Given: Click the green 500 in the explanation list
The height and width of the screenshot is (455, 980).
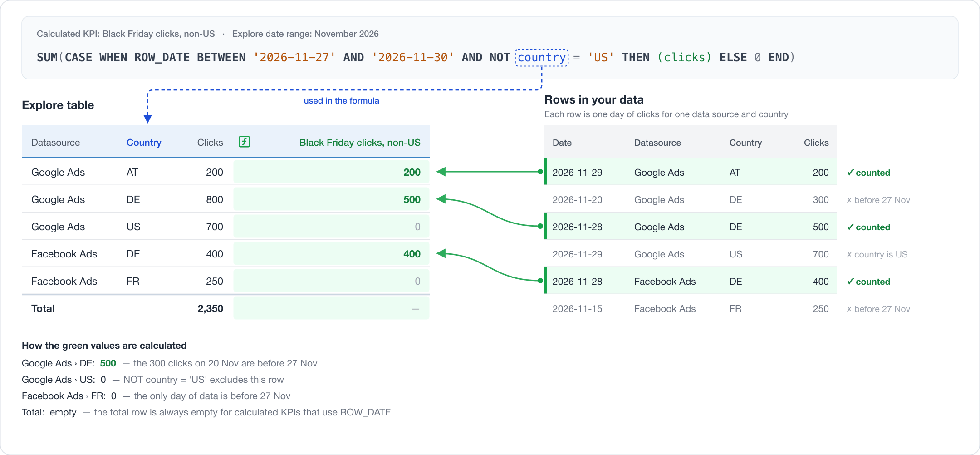Looking at the screenshot, I should tap(108, 363).
